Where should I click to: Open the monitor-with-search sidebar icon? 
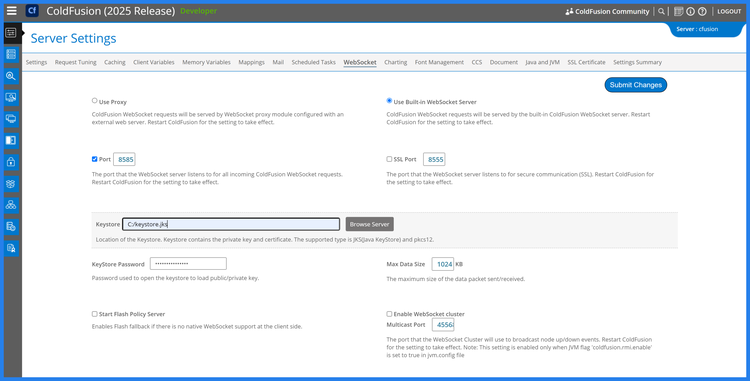pos(11,97)
